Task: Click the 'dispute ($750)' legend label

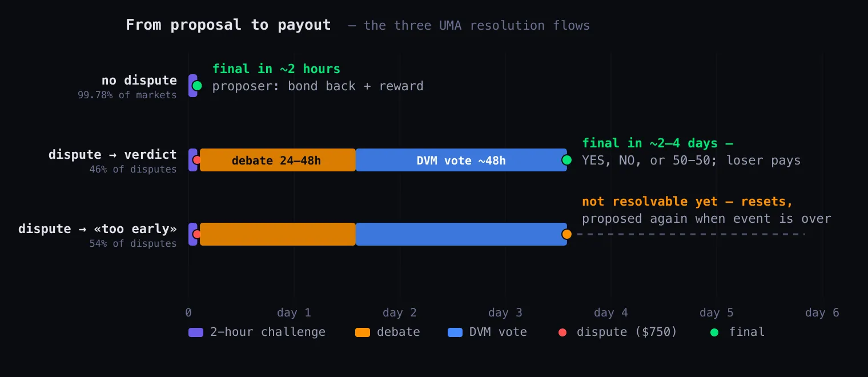Action: click(627, 332)
